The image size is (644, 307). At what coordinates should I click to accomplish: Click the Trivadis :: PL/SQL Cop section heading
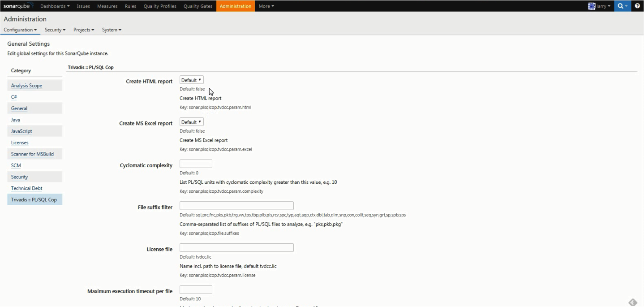coord(90,68)
